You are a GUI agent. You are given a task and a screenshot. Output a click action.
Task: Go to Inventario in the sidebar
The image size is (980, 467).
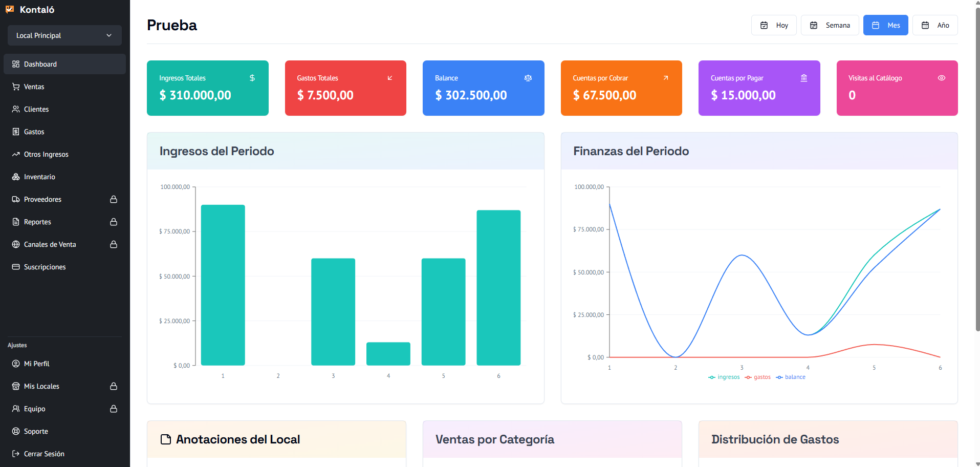coord(39,177)
